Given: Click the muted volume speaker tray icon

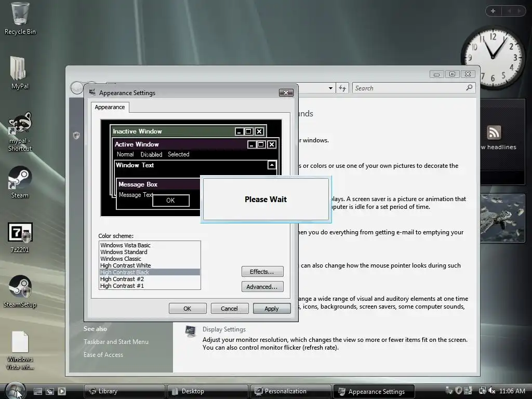Looking at the screenshot, I should pos(491,391).
